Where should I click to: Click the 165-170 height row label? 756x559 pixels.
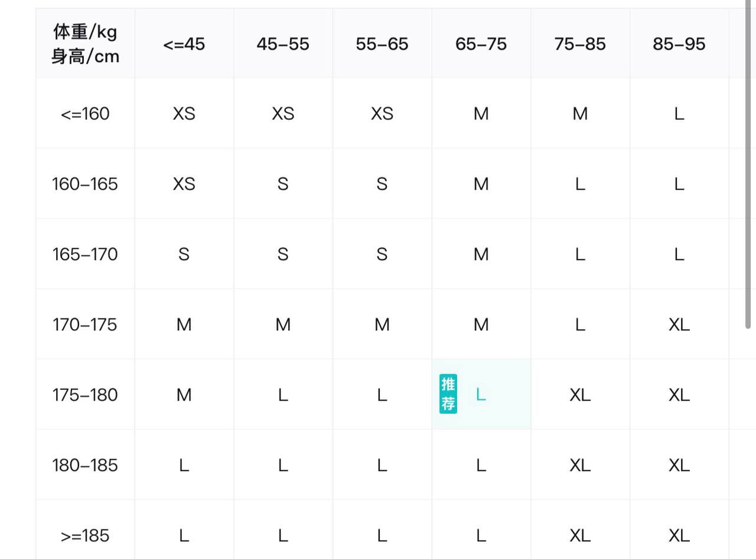pos(85,254)
